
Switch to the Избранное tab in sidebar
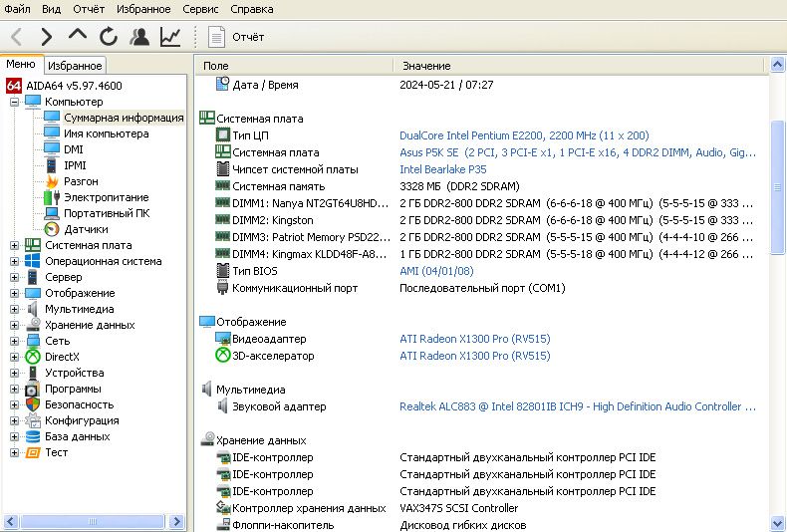tap(75, 65)
